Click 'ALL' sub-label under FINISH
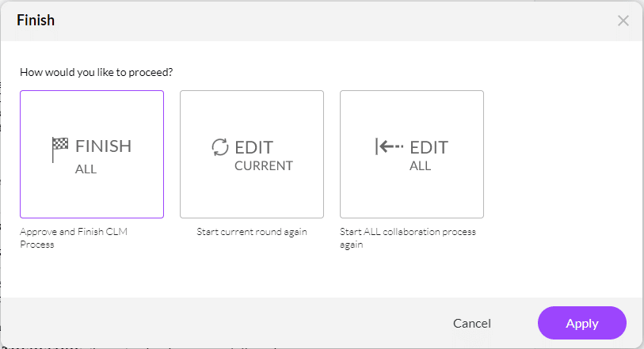 click(86, 169)
